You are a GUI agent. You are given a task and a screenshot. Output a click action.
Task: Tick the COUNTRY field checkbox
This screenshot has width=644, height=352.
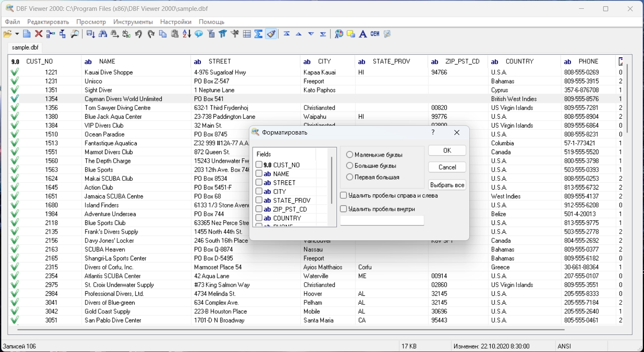point(259,218)
